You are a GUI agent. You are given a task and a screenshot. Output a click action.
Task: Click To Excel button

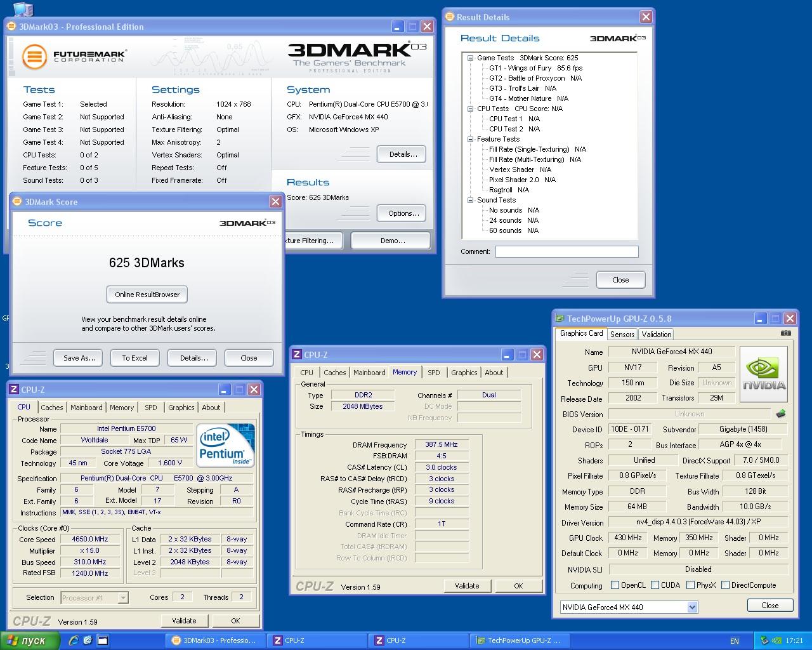(x=135, y=358)
